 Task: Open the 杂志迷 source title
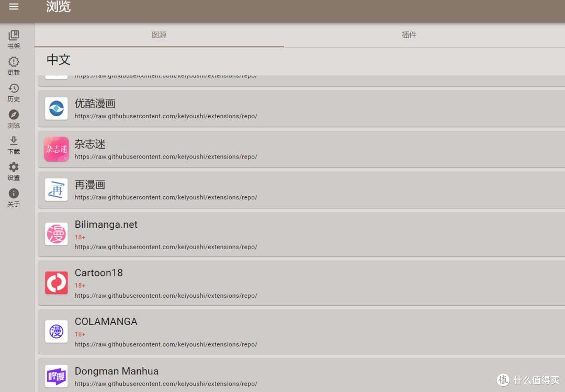90,144
